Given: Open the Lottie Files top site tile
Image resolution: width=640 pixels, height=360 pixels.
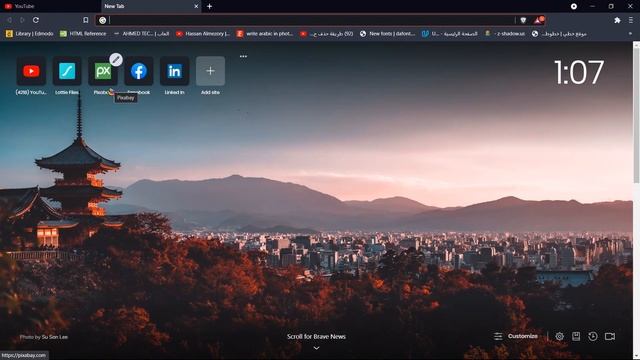Looking at the screenshot, I should click(67, 71).
